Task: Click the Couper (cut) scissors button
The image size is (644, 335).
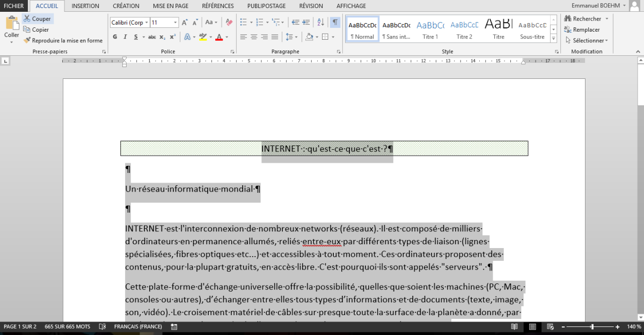Action: pyautogui.click(x=37, y=19)
